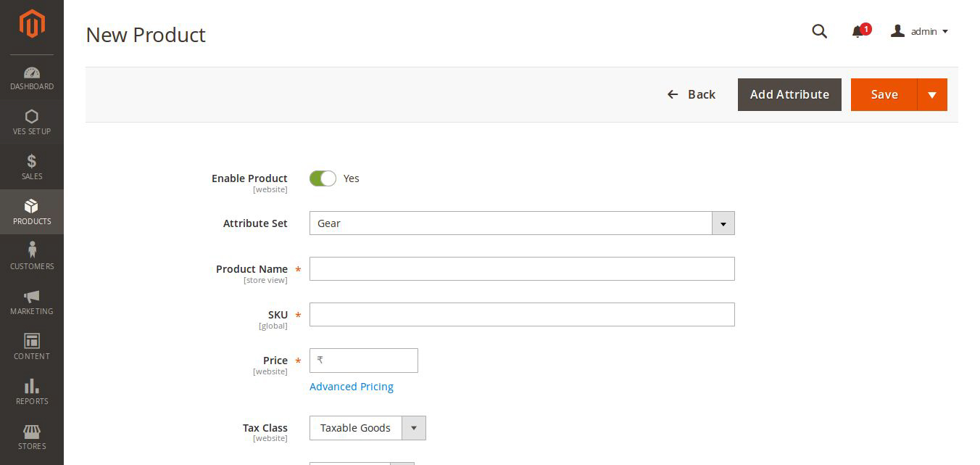This screenshot has width=980, height=465.
Task: Open the Dashboard sidebar icon
Action: point(32,73)
